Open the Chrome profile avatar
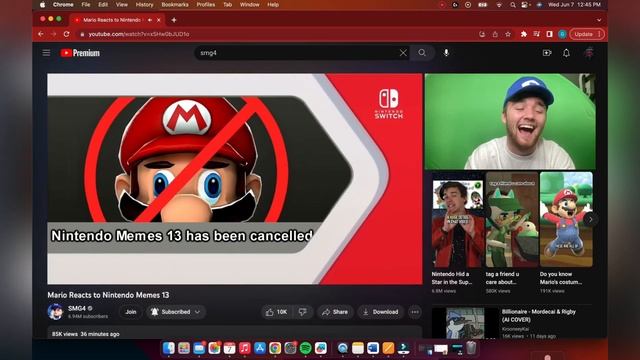 coord(562,34)
